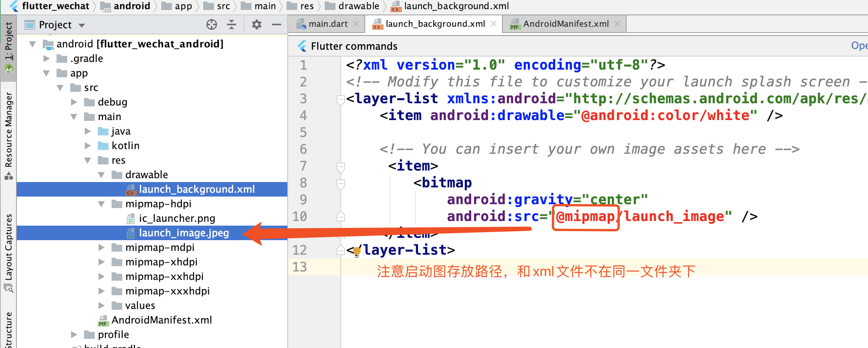Open the Project view dropdown
The width and height of the screenshot is (868, 348).
[81, 26]
